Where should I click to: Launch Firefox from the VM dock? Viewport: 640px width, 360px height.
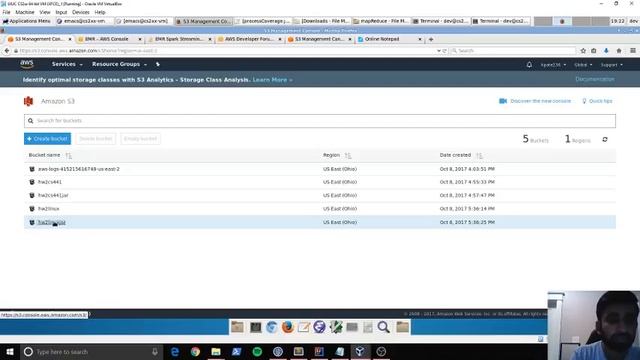coord(288,327)
